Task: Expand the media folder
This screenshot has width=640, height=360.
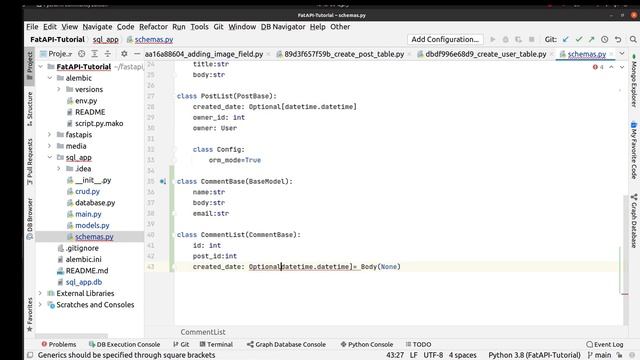Action: click(x=50, y=146)
